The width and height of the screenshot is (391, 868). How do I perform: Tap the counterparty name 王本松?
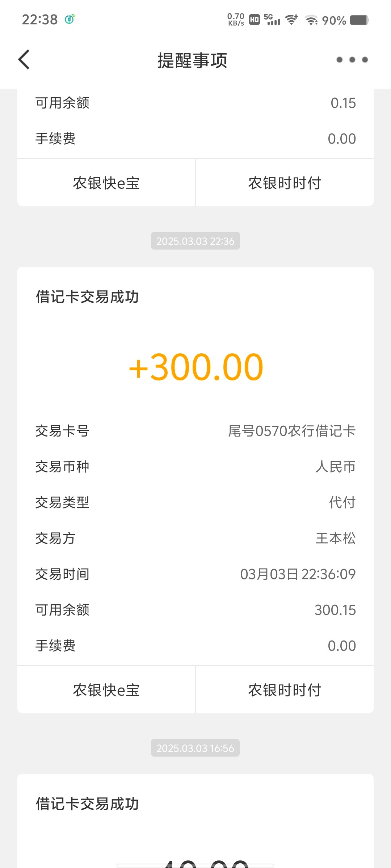[335, 539]
